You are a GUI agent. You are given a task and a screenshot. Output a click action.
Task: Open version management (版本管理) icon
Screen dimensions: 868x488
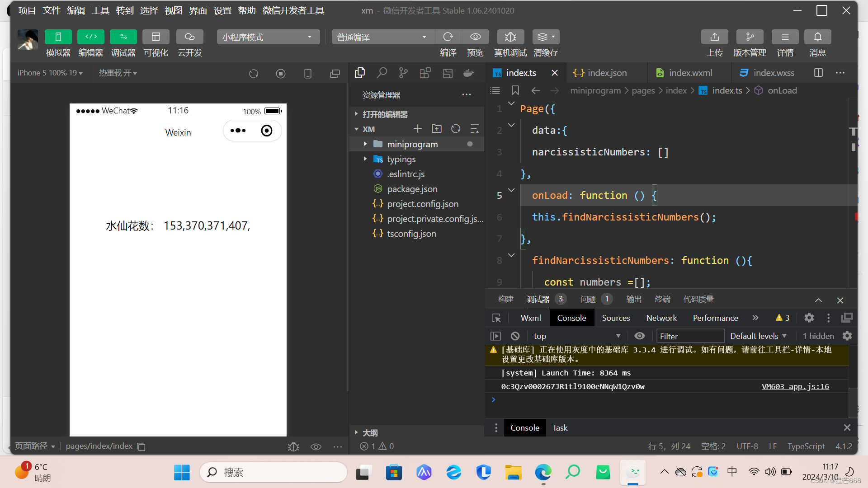[x=750, y=37]
